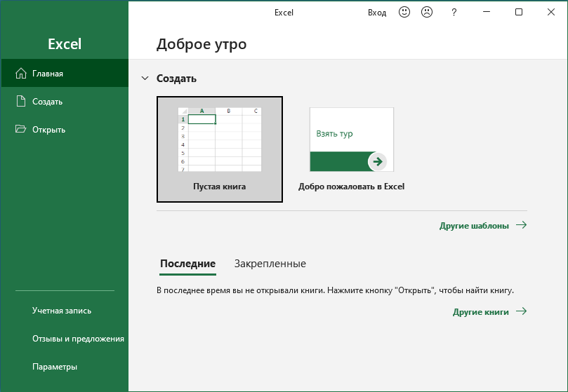Send positive feedback with the smiley face icon
Image resolution: width=568 pixels, height=392 pixels.
point(404,12)
